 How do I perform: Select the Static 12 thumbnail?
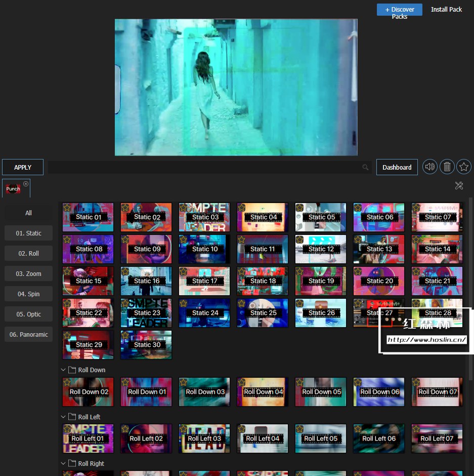point(321,249)
